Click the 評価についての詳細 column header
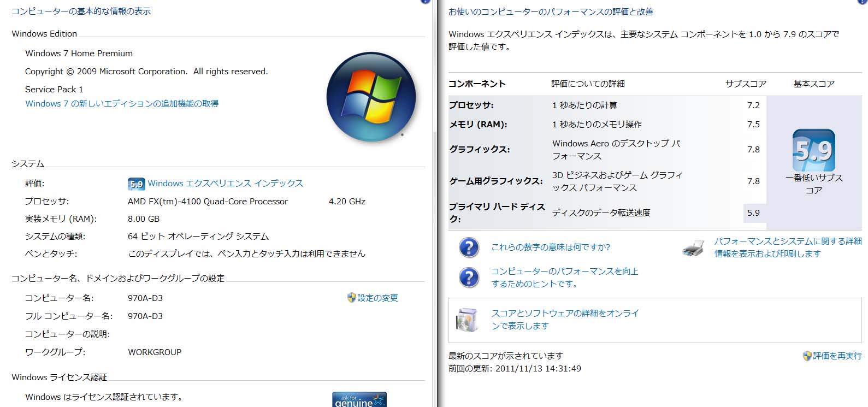868x407 pixels. (588, 84)
